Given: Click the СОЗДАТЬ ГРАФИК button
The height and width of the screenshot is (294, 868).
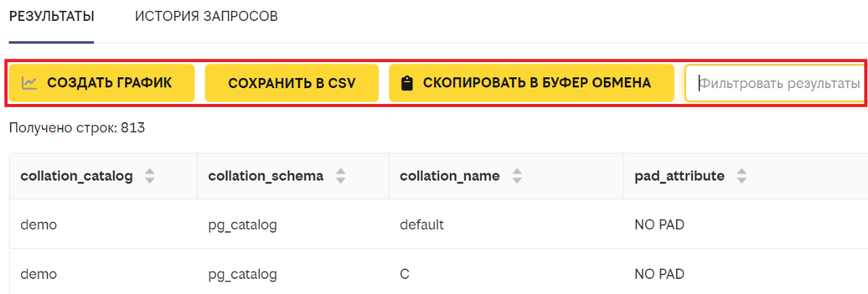Looking at the screenshot, I should coord(102,82).
